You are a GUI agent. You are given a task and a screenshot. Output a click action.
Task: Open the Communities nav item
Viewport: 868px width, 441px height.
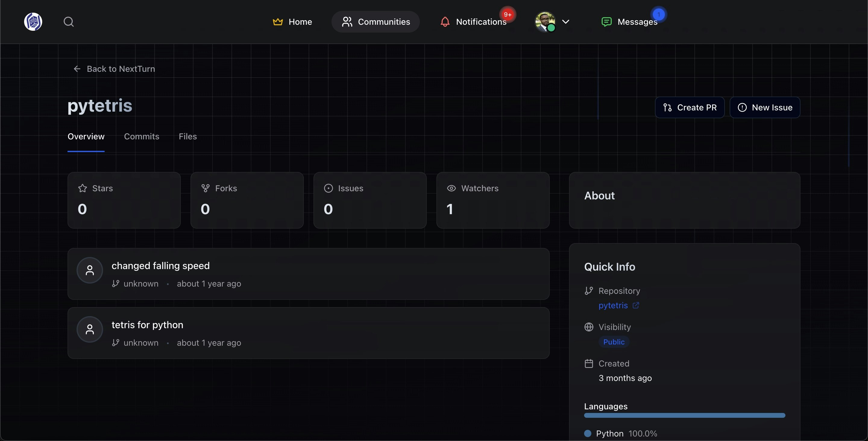[x=375, y=22]
